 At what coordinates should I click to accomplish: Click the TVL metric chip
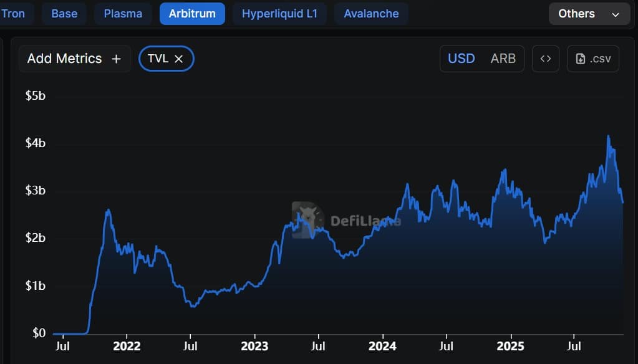point(166,59)
